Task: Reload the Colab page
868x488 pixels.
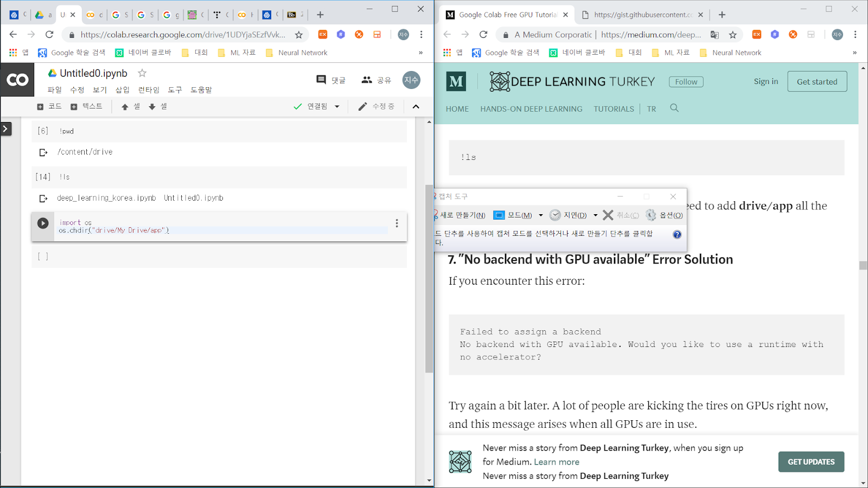Action: click(x=49, y=34)
